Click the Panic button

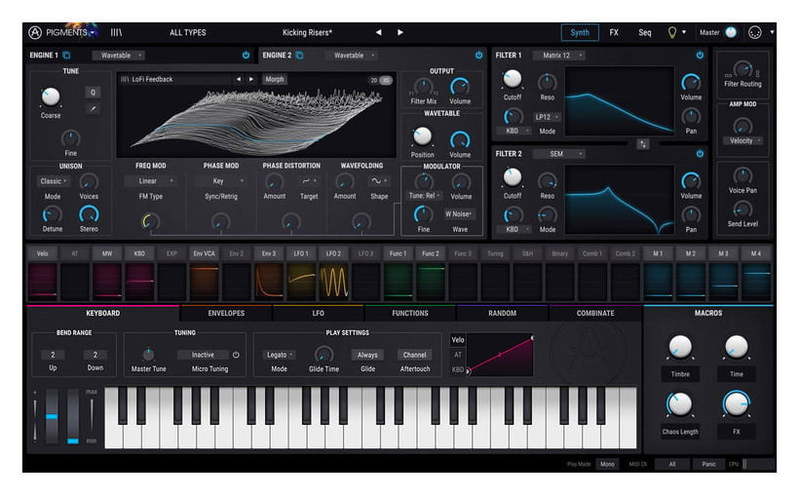click(709, 464)
